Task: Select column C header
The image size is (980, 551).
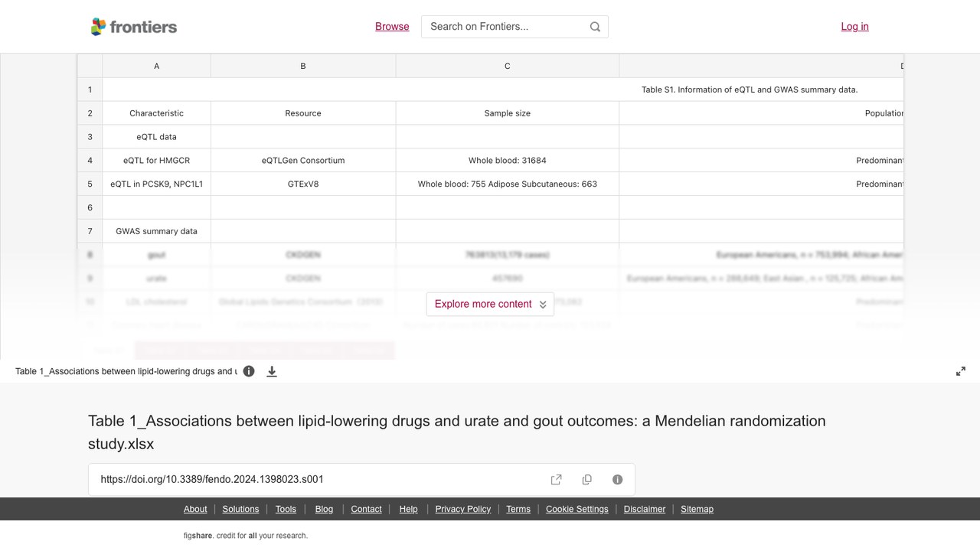Action: 507,66
